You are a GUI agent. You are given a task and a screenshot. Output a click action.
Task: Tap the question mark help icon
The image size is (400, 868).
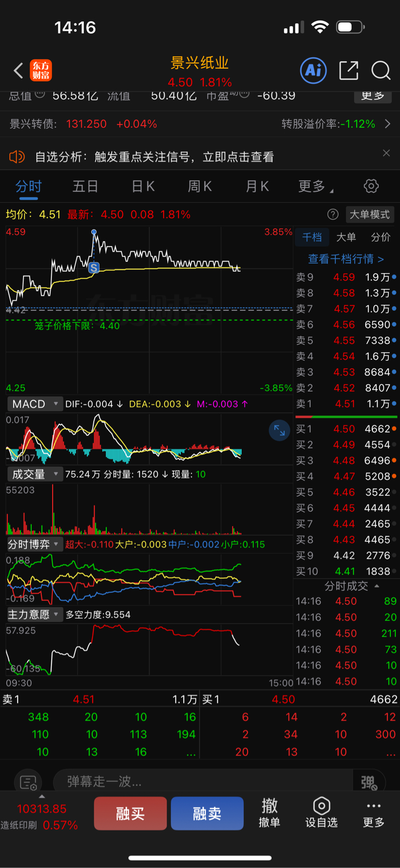333,214
